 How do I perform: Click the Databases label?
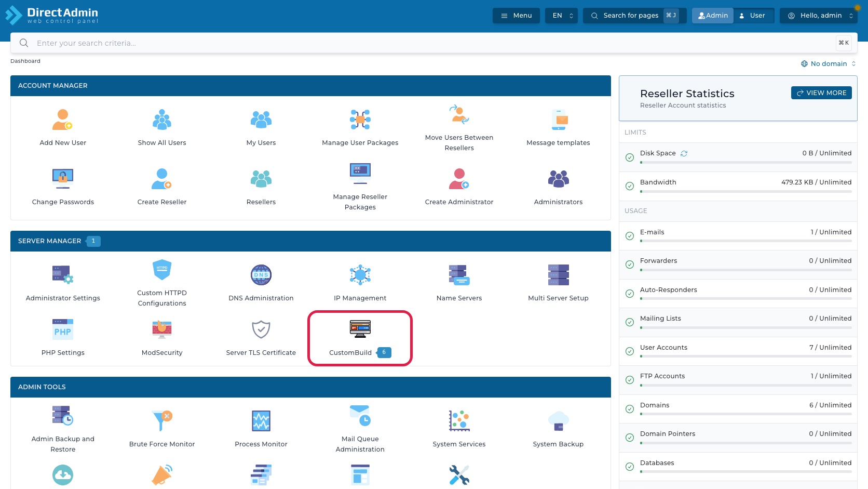click(657, 463)
